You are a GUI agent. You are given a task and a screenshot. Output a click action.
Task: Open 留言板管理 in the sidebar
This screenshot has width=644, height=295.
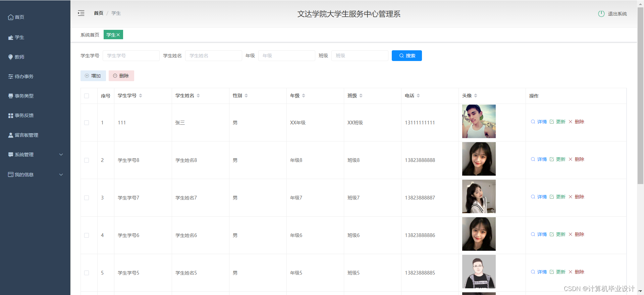coord(35,135)
